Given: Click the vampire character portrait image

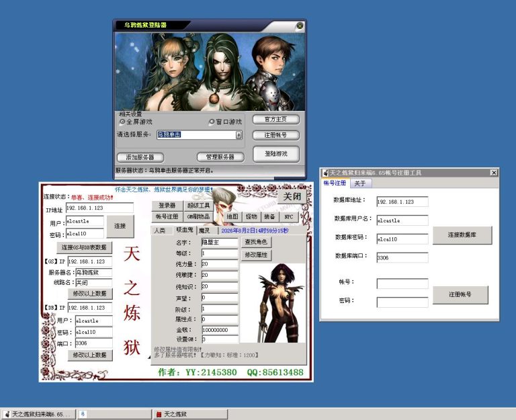Looking at the screenshot, I should pos(273,303).
